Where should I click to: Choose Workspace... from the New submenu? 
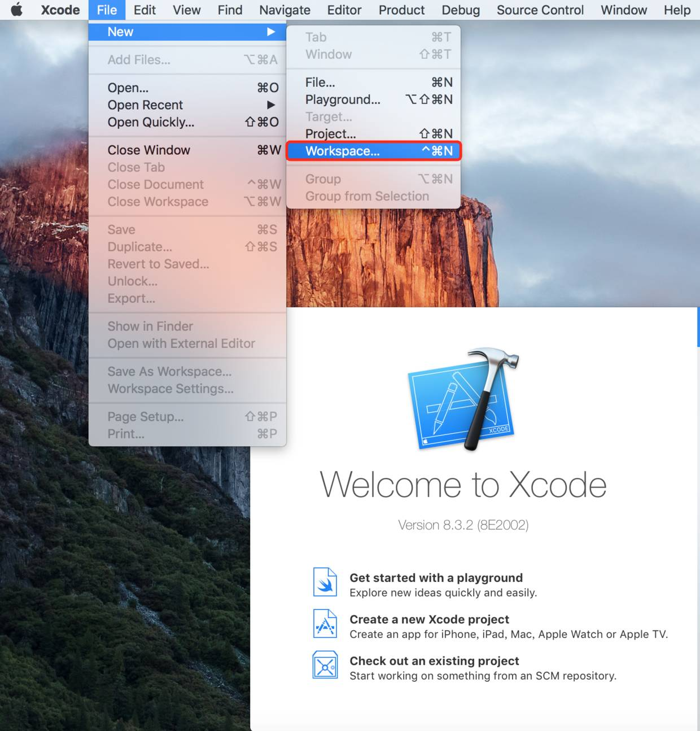(x=374, y=151)
